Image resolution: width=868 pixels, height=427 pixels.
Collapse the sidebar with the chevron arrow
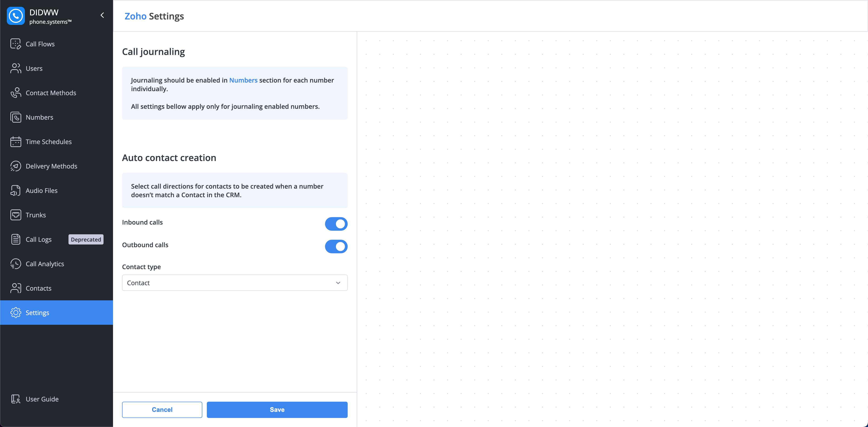pyautogui.click(x=102, y=16)
